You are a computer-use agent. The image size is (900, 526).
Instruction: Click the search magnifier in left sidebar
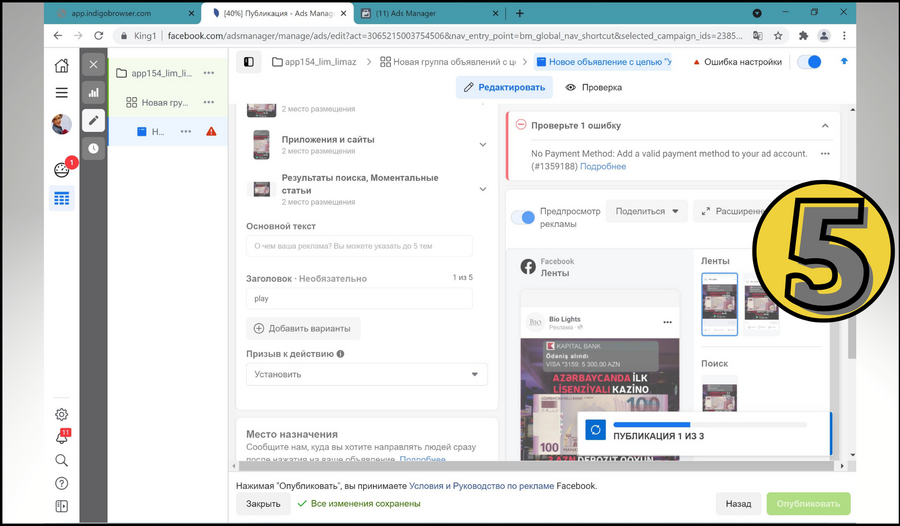tap(61, 461)
